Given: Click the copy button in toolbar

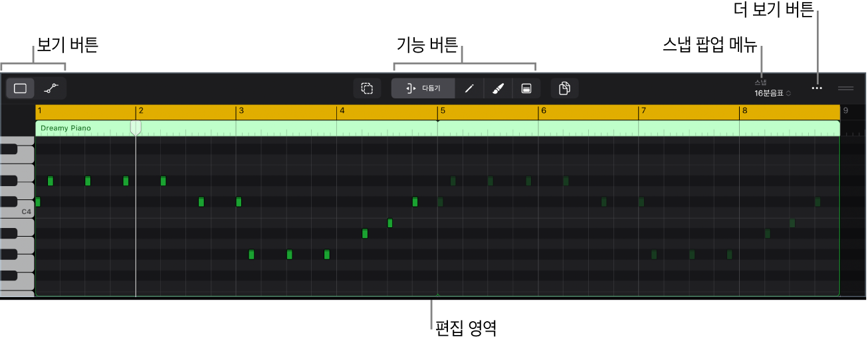Looking at the screenshot, I should coord(564,88).
